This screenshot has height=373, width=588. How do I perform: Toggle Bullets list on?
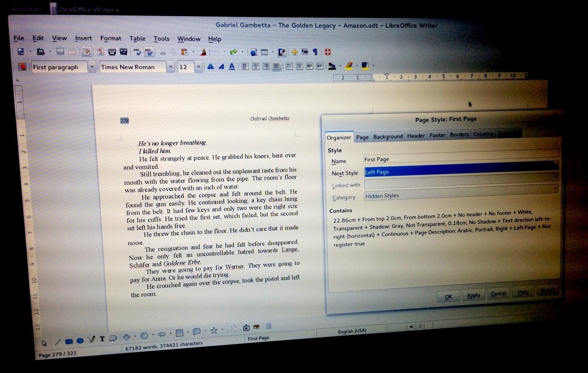pyautogui.click(x=300, y=66)
